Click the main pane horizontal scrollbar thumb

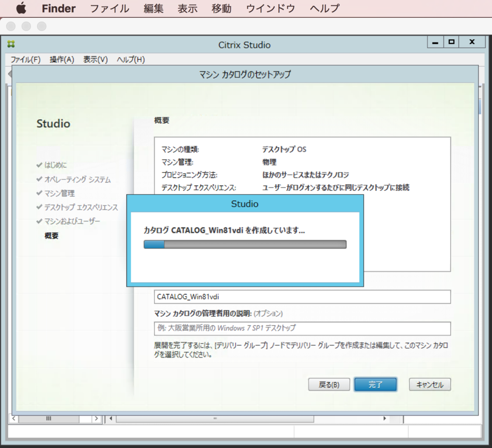point(215,419)
